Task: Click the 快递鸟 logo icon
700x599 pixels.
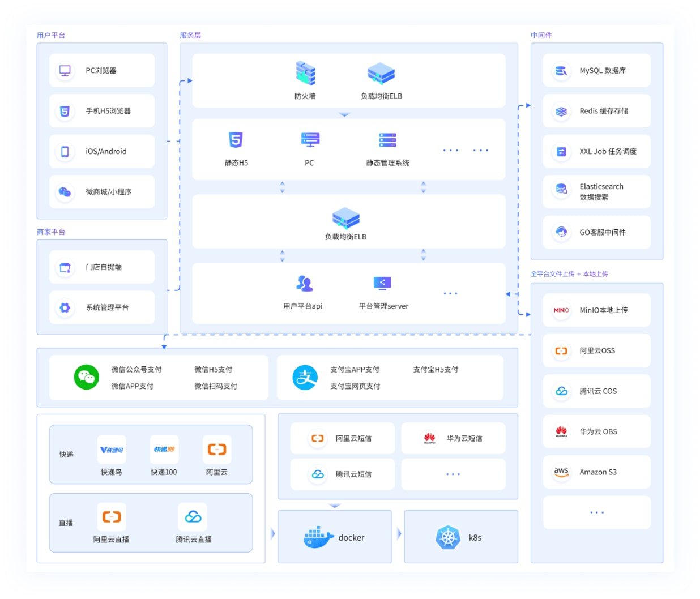Action: tap(112, 450)
